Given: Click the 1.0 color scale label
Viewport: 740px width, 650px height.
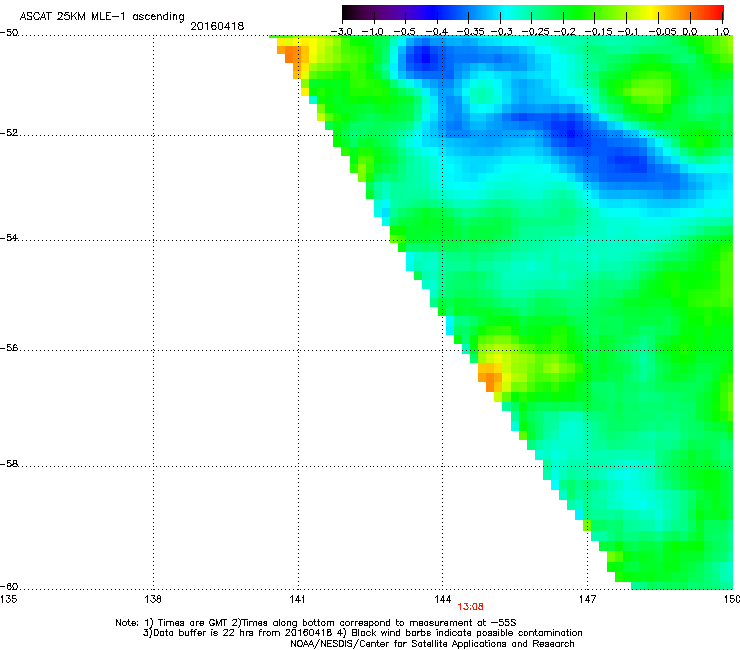Looking at the screenshot, I should coord(722,32).
